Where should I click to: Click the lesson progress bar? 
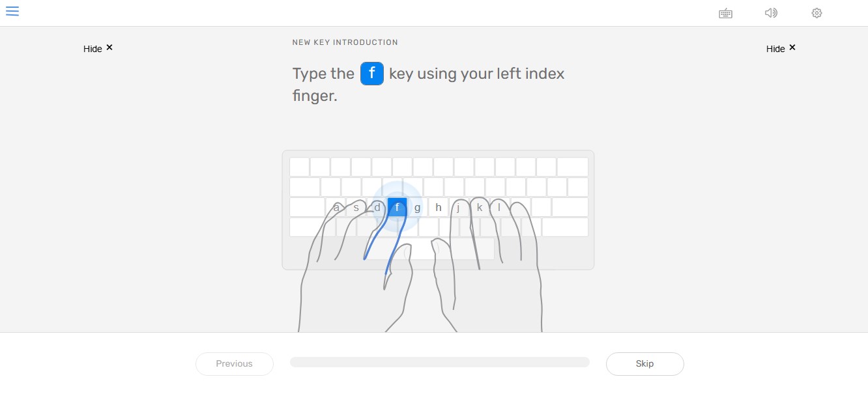point(440,362)
